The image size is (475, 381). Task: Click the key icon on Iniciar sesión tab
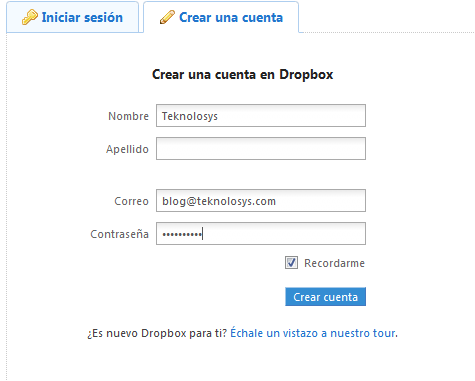pyautogui.click(x=30, y=17)
